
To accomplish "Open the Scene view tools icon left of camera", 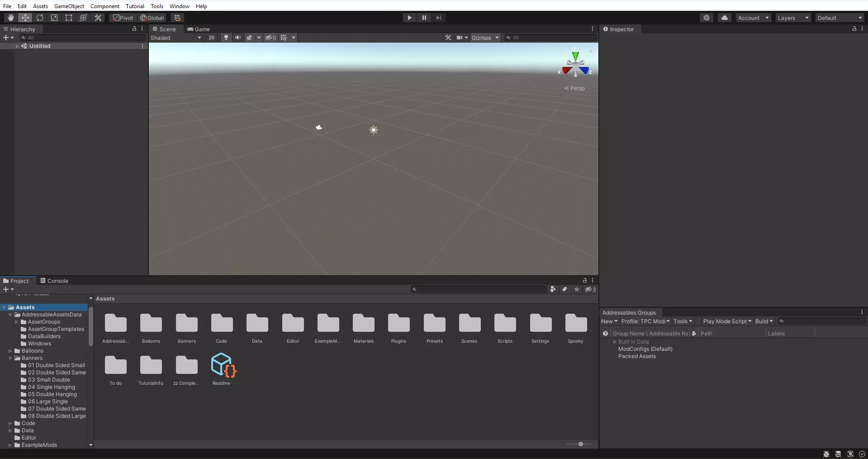I will [x=448, y=38].
